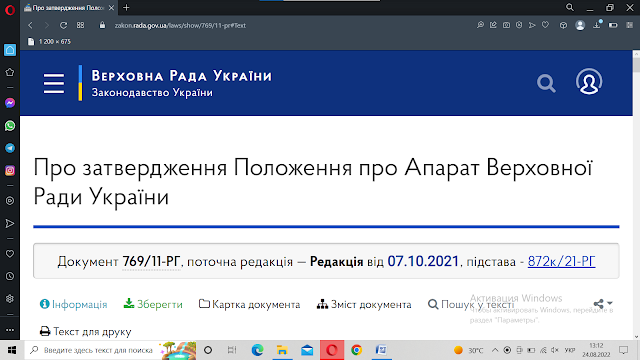Open Microsoft Edge from taskbar

257,350
